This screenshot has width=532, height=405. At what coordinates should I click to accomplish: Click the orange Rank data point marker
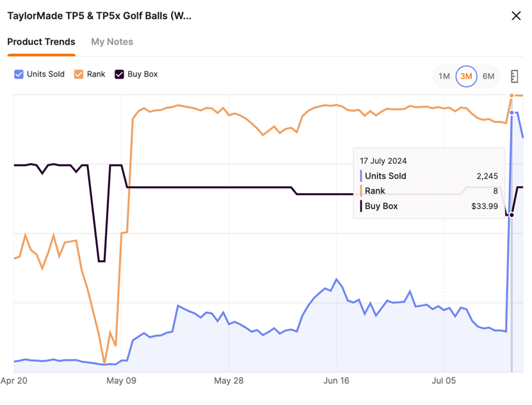pos(512,95)
